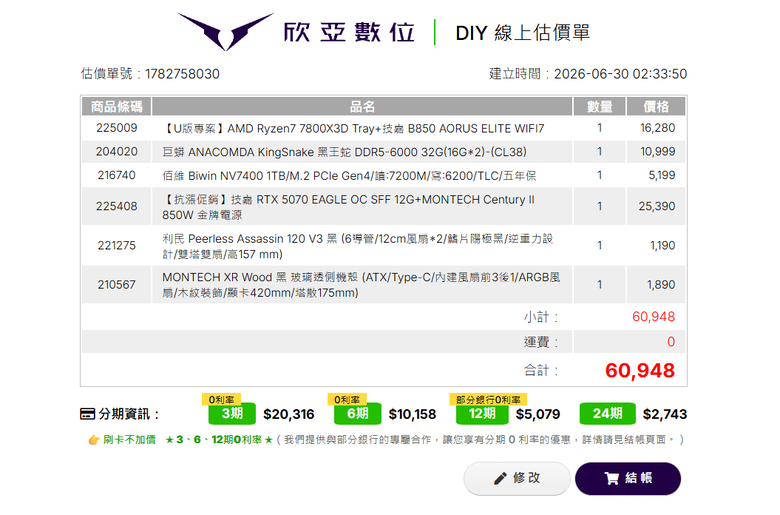Viewport: 780px width, 515px height.
Task: Click the Biwin NV7400 1TB product name
Action: click(x=349, y=176)
